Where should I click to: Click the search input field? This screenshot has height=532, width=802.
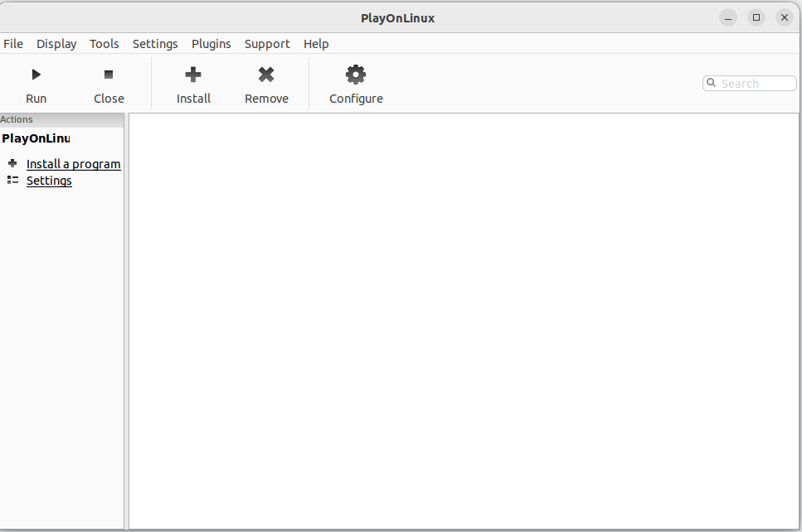[751, 83]
